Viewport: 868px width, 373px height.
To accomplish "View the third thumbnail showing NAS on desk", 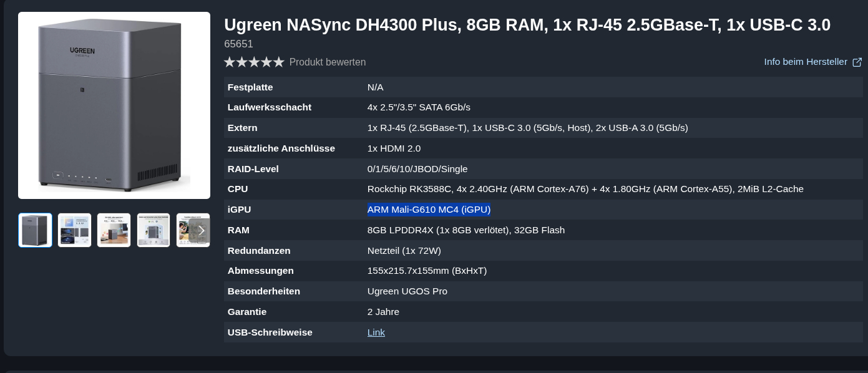I will pyautogui.click(x=114, y=230).
